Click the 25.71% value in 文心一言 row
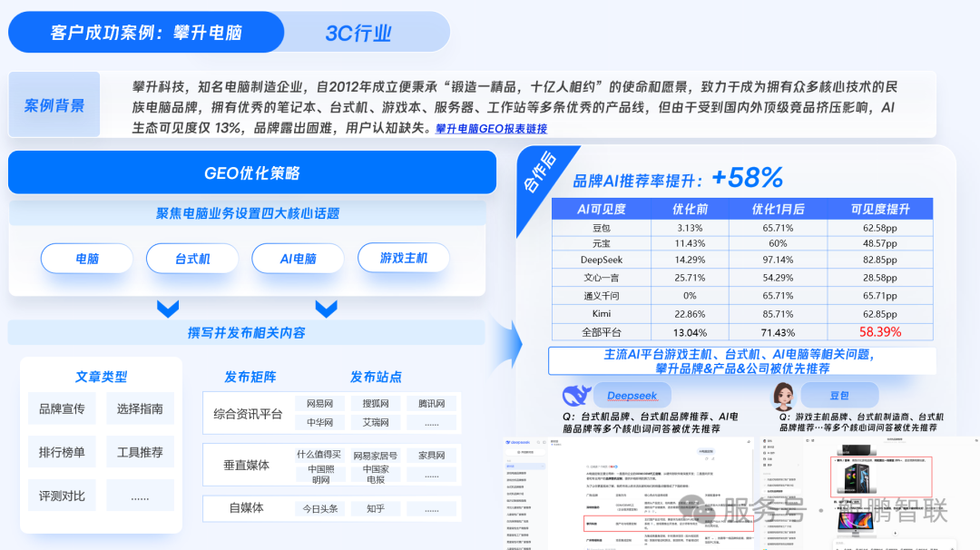This screenshot has height=550, width=980. click(690, 278)
